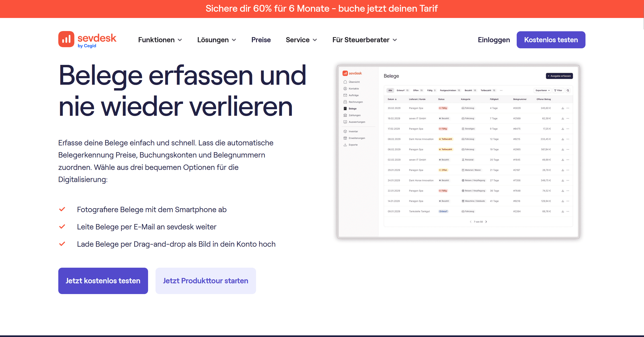This screenshot has width=644, height=337.
Task: Click the Belege dashboard preview image
Action: [458, 152]
